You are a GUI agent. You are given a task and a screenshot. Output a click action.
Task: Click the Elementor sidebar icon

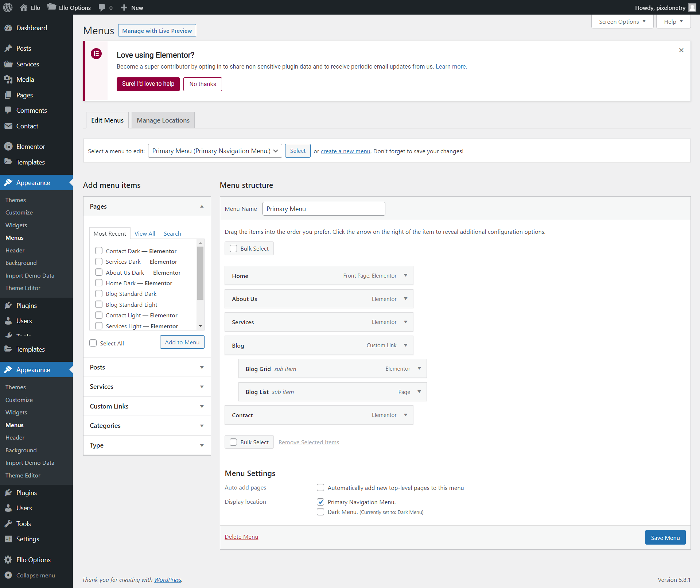8,147
